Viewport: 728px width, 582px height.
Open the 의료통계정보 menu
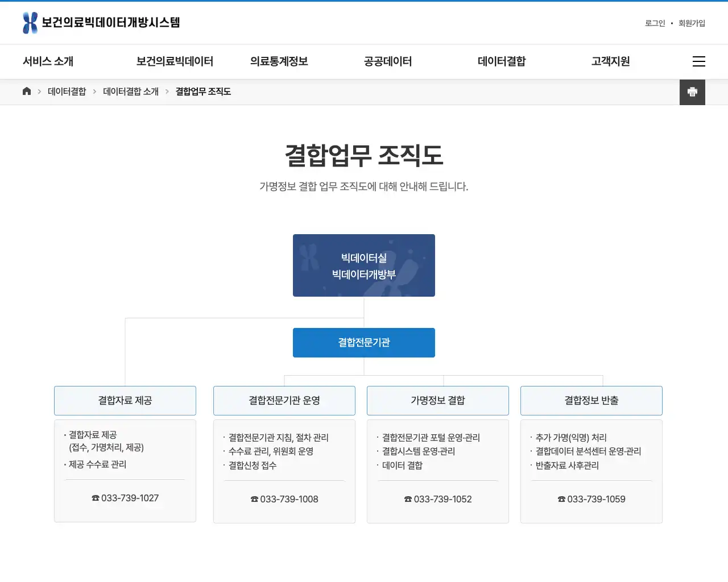click(279, 61)
